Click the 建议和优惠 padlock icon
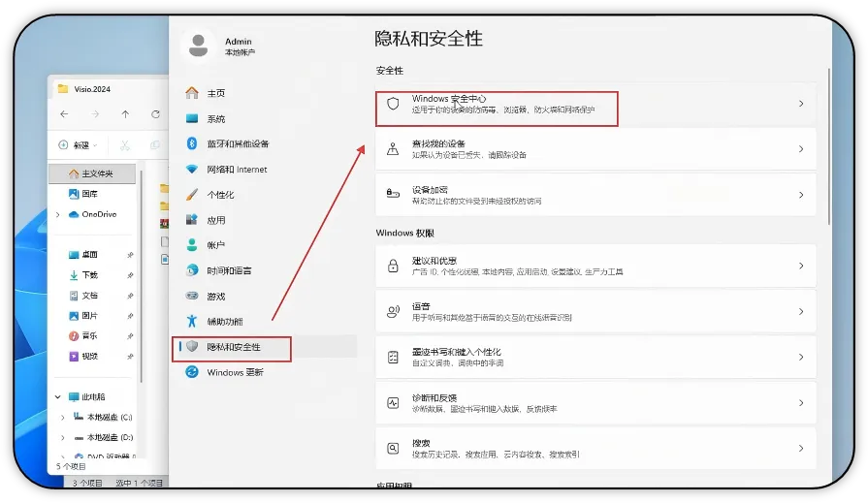Viewport: 868px width, 503px height. [x=393, y=266]
